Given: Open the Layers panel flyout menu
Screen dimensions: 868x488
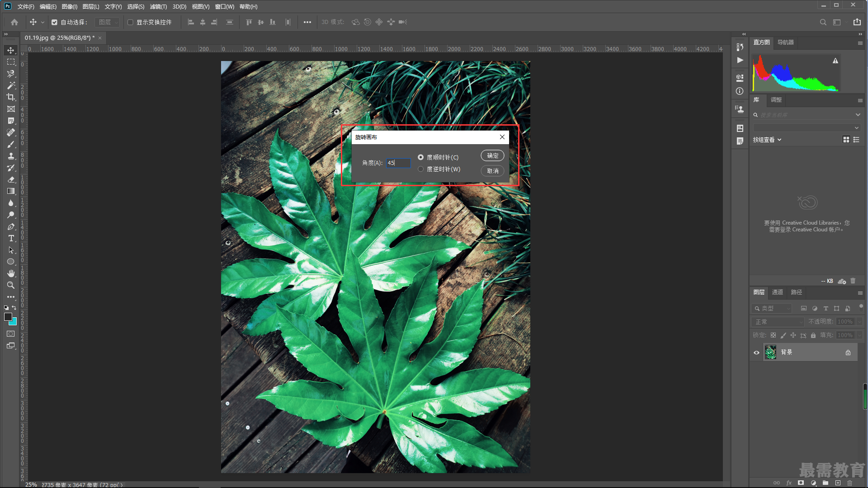Looking at the screenshot, I should click(x=860, y=293).
